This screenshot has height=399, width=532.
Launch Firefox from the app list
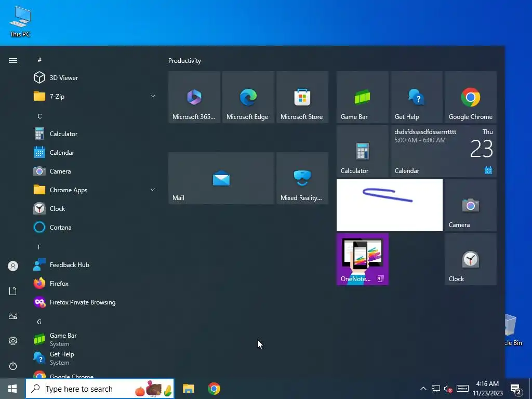click(95, 283)
